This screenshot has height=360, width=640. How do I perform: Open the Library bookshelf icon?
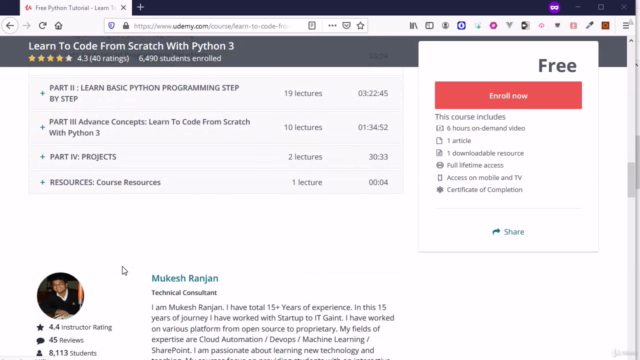coord(413,26)
